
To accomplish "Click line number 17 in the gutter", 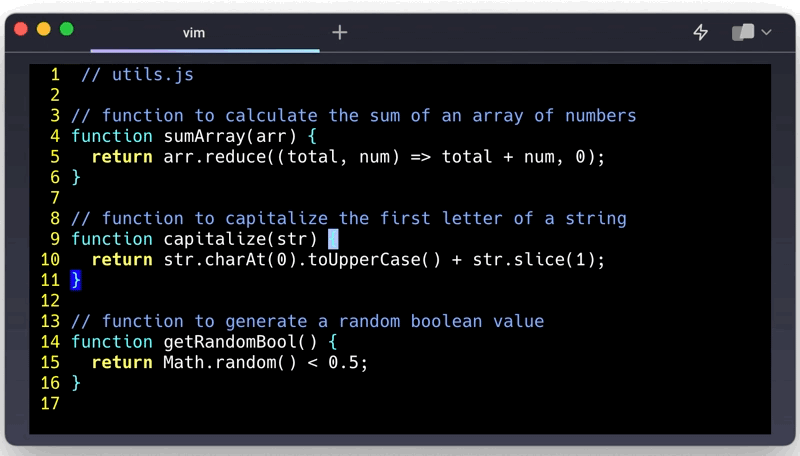I will tap(50, 403).
